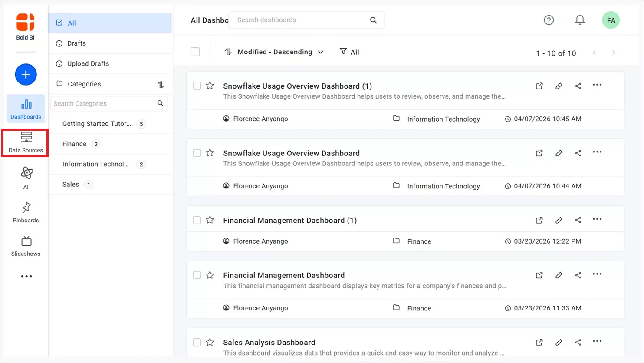
Task: Go to previous page arrow
Action: [x=594, y=53]
